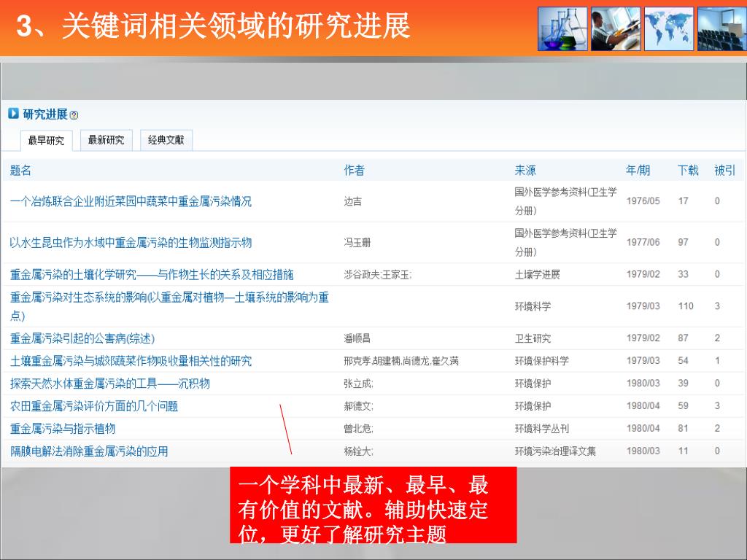The height and width of the screenshot is (560, 747).
Task: Open the 经典文献 tab
Action: [x=166, y=140]
